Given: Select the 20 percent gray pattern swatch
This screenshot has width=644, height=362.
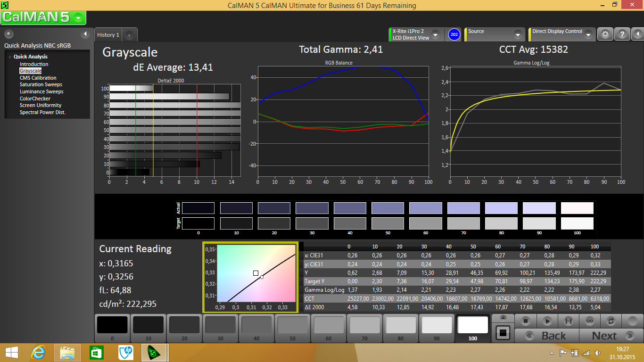Looking at the screenshot, I should tap(184, 328).
